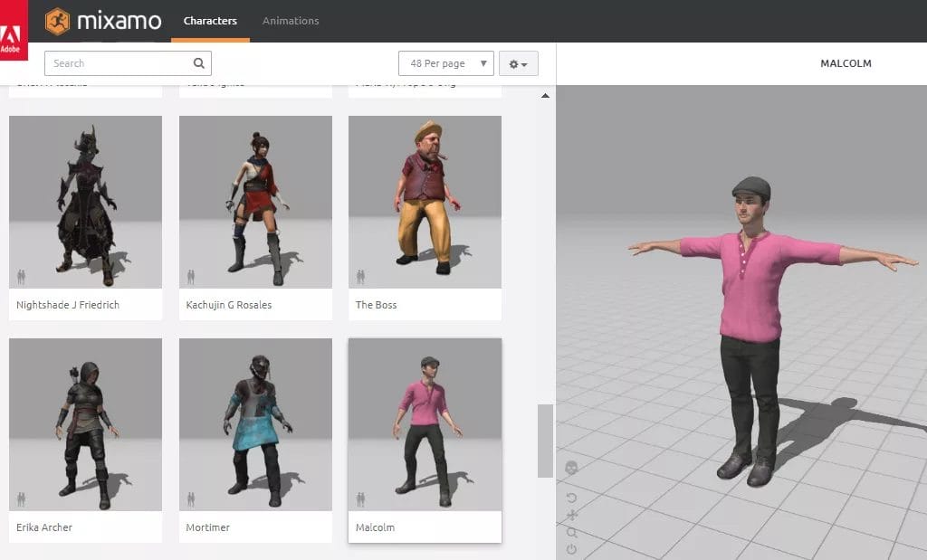The width and height of the screenshot is (927, 560).
Task: Click the zoom magnifier icon in the viewport
Action: [x=571, y=534]
